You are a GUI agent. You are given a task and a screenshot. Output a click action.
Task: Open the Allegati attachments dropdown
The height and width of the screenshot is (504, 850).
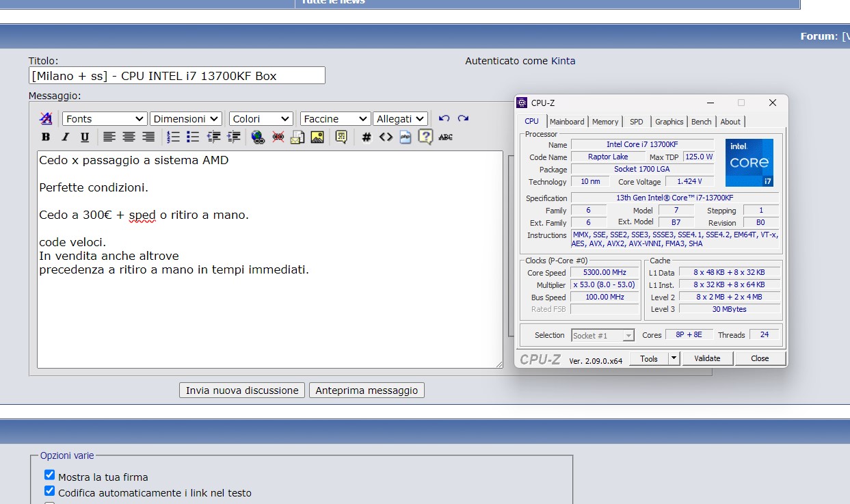tap(401, 119)
